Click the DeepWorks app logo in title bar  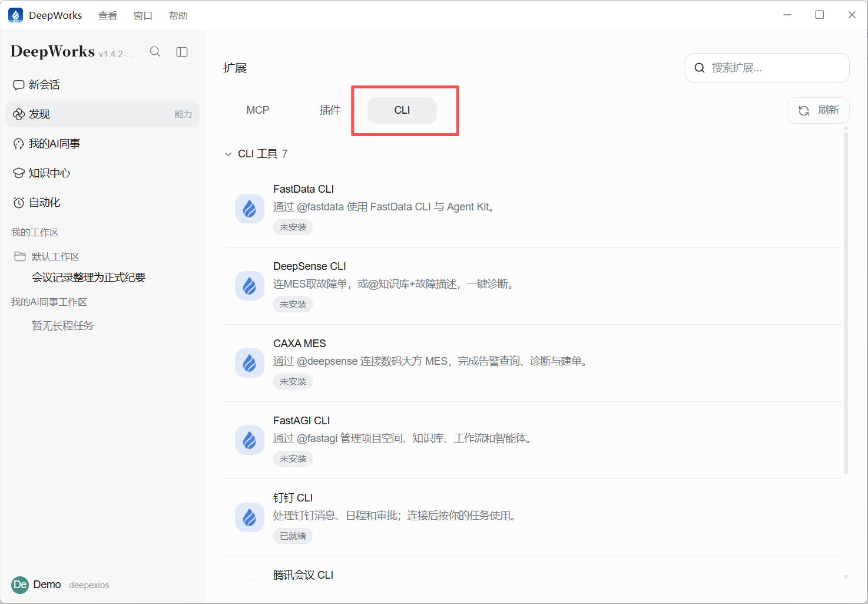16,15
